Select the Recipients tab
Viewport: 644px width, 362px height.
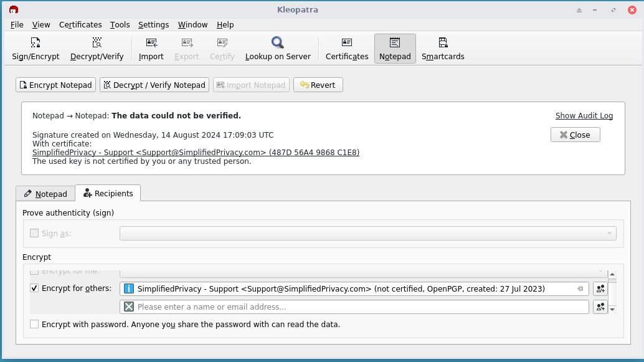pyautogui.click(x=108, y=193)
